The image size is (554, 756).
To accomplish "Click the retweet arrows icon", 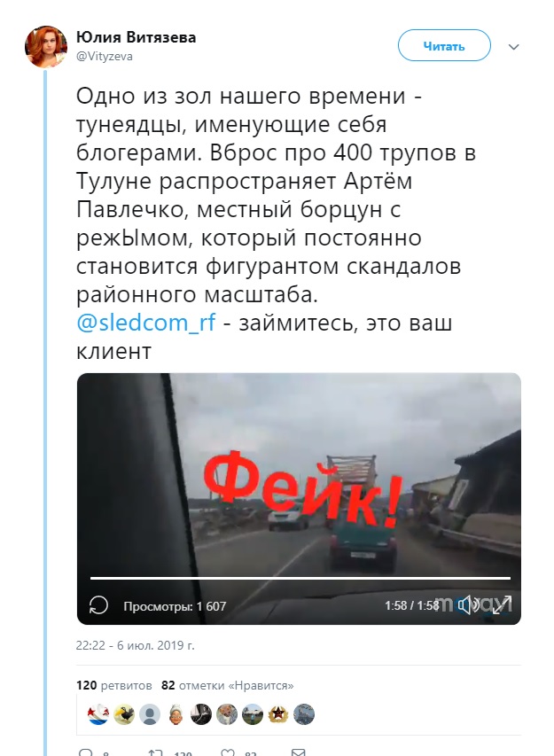I will pyautogui.click(x=155, y=752).
